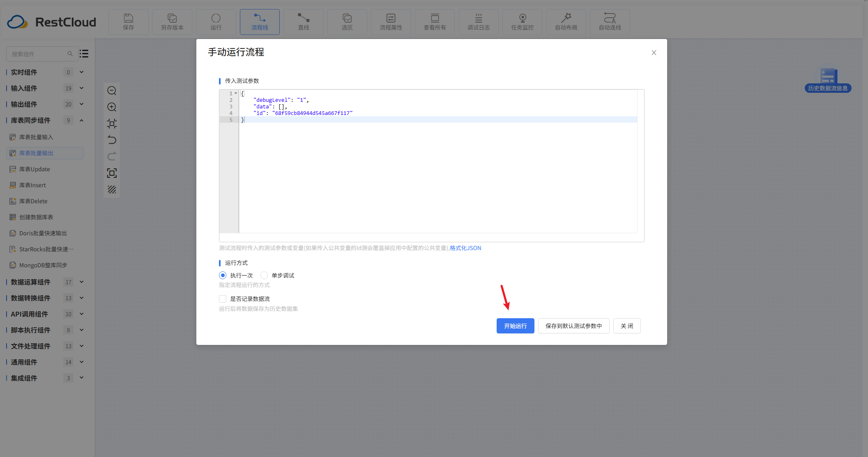Viewport: 868px width, 457px height.
Task: Click the zoom out magnifier icon
Action: (112, 91)
